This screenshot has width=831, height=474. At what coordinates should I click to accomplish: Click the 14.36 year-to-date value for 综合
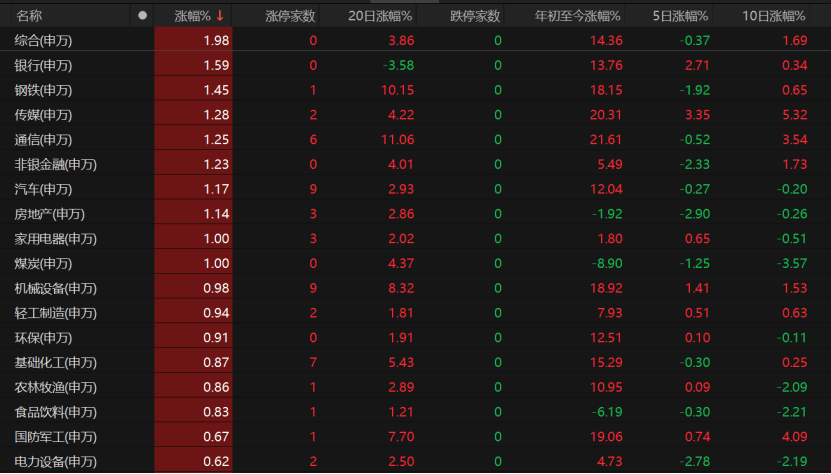tap(606, 41)
